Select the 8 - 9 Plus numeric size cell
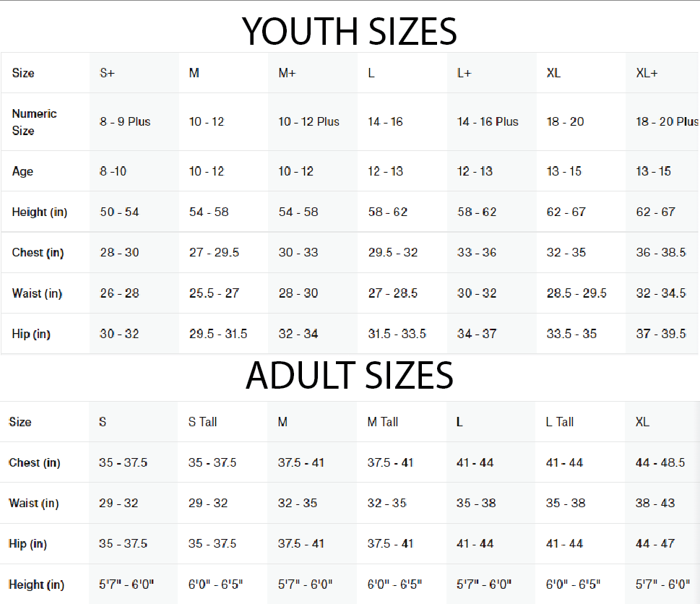This screenshot has height=604, width=700. [125, 121]
